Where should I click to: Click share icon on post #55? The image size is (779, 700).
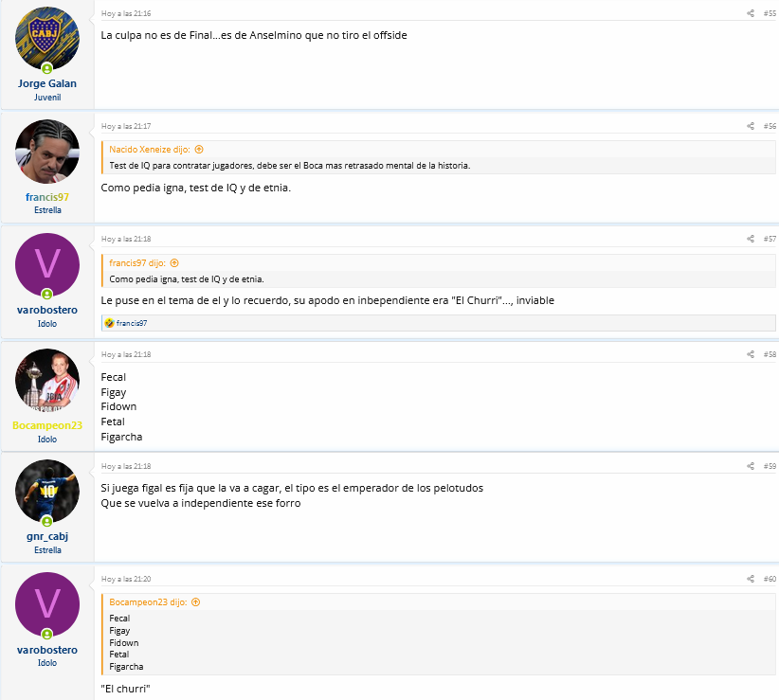[751, 13]
